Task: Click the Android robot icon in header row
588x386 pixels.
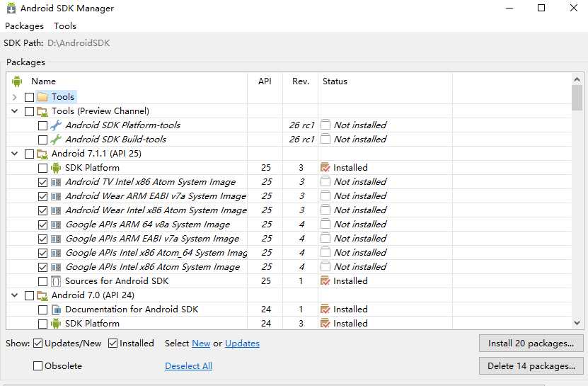Action: pos(17,81)
